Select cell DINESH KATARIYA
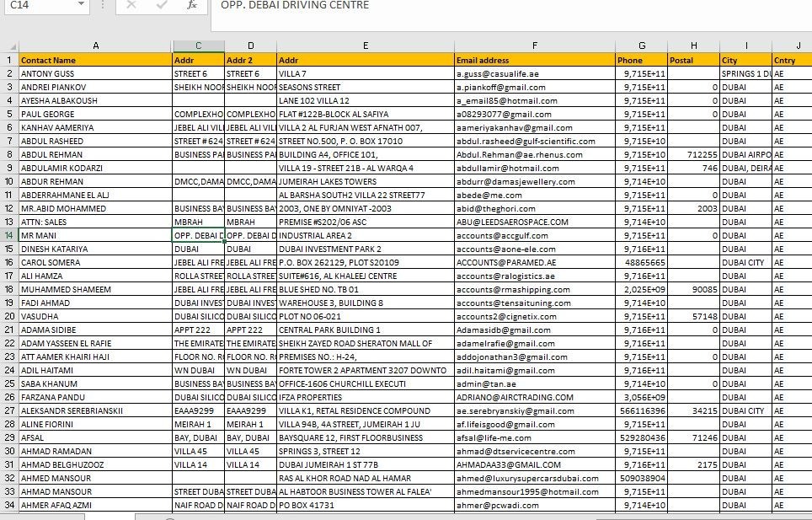Viewport: 812px width, 520px height. pyautogui.click(x=96, y=249)
